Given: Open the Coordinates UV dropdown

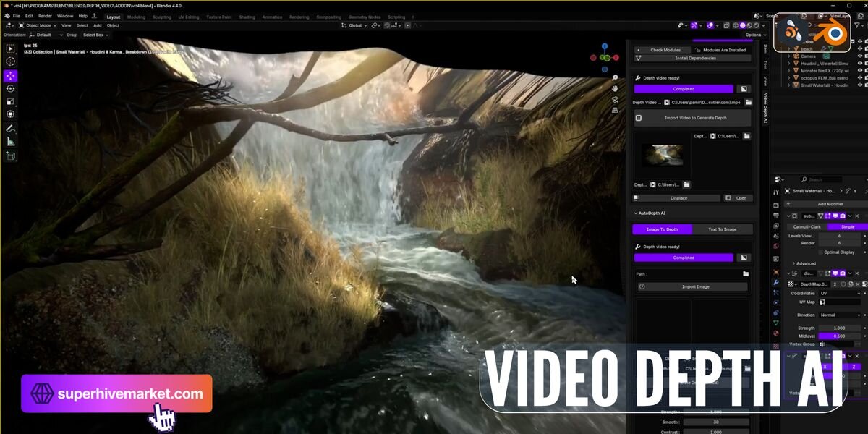Looking at the screenshot, I should tap(841, 293).
